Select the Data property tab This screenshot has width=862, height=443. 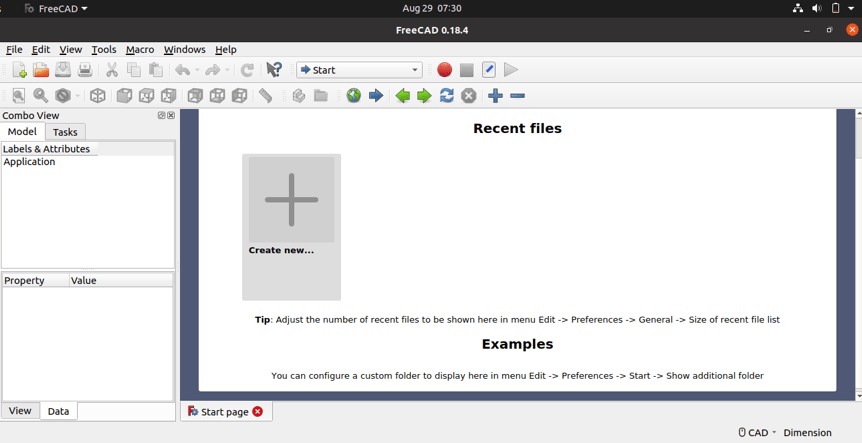click(x=58, y=411)
